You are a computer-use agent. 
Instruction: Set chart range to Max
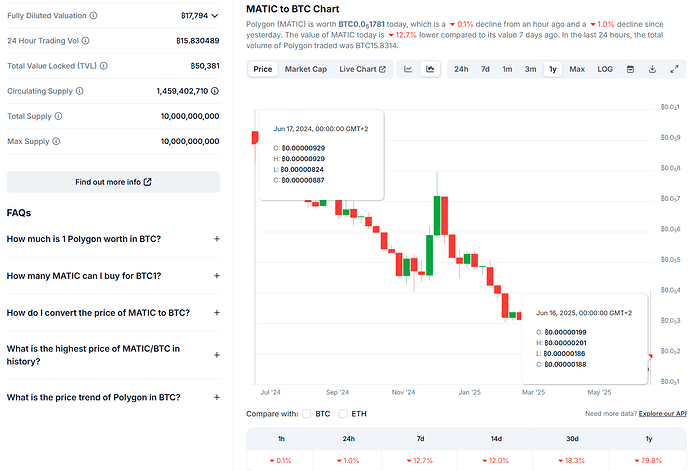pyautogui.click(x=577, y=69)
